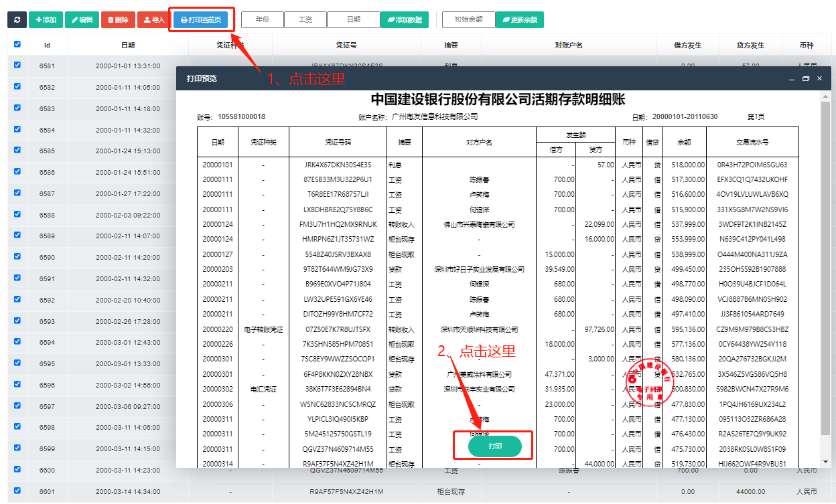This screenshot has height=504, width=836.
Task: Toggle checkbox for row 6581
Action: [x=17, y=65]
